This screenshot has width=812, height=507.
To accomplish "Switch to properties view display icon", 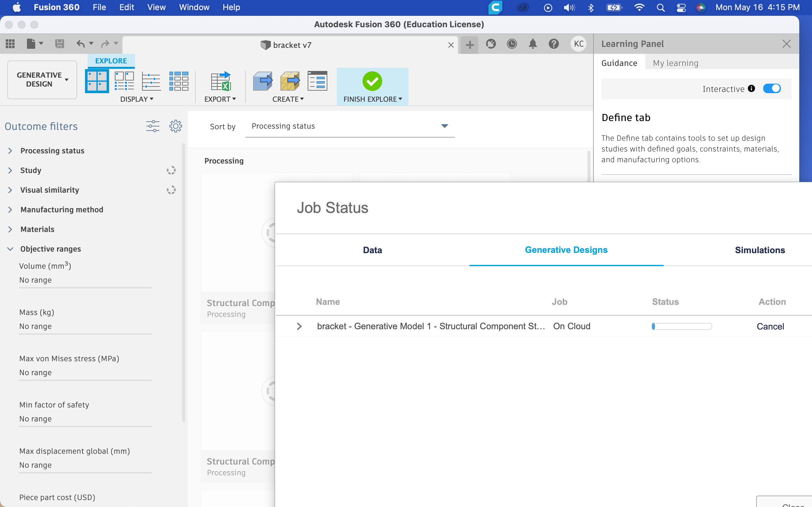I will pyautogui.click(x=124, y=81).
